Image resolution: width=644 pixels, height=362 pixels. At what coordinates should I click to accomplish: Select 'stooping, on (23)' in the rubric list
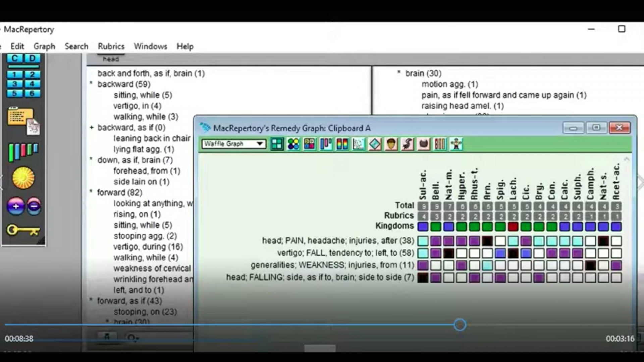click(145, 312)
